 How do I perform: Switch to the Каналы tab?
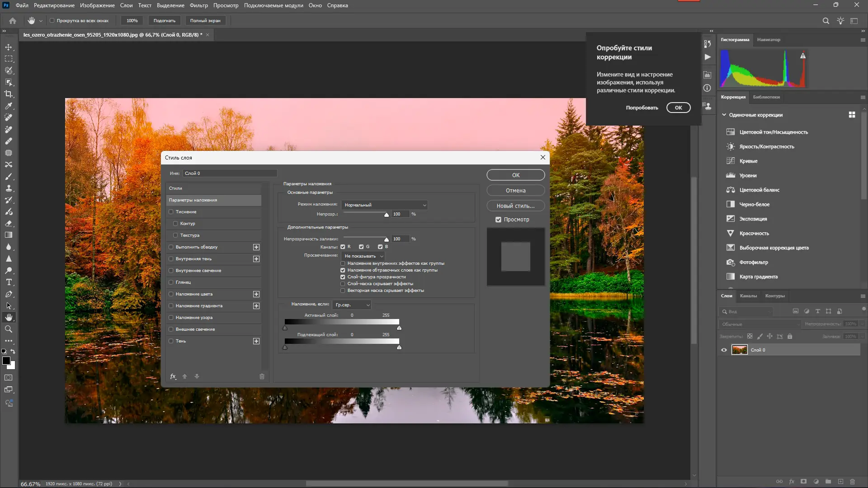tap(748, 296)
